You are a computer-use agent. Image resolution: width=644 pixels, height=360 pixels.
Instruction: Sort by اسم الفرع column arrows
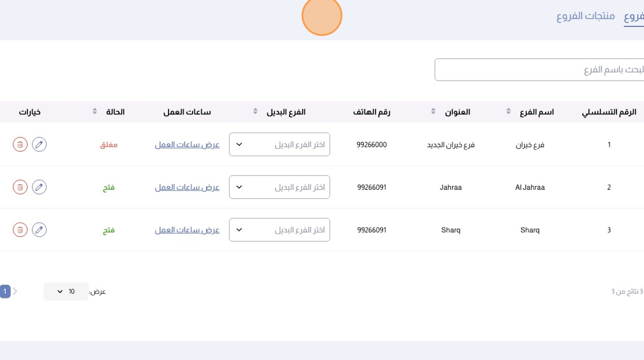(x=508, y=112)
